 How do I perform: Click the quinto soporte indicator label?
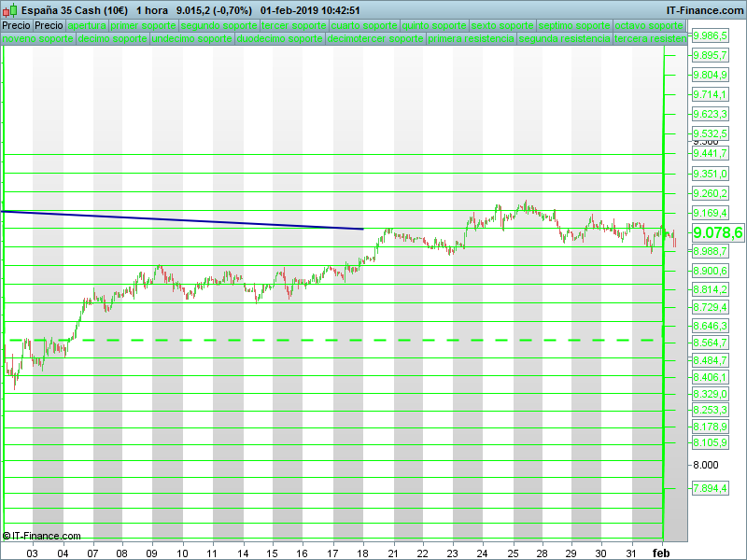[x=433, y=25]
